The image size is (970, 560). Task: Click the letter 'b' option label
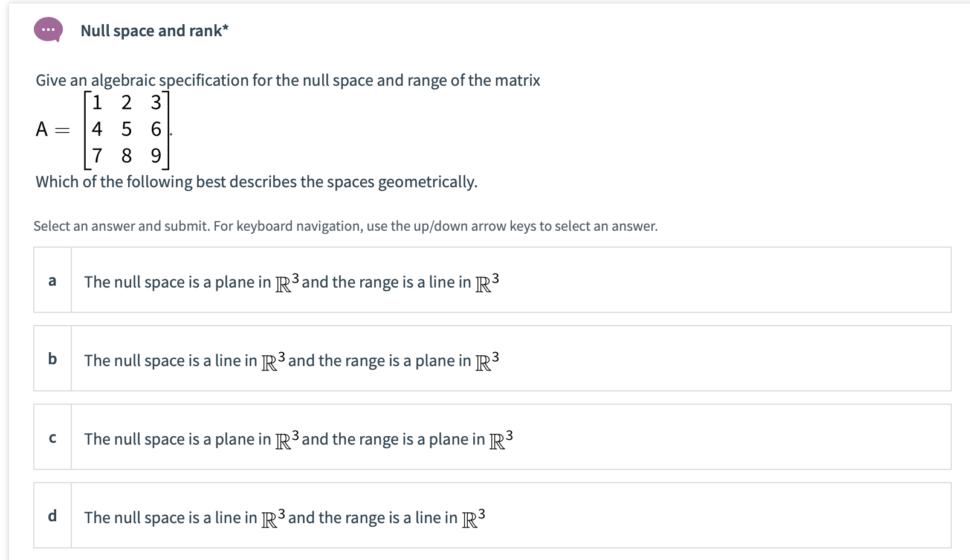(53, 359)
